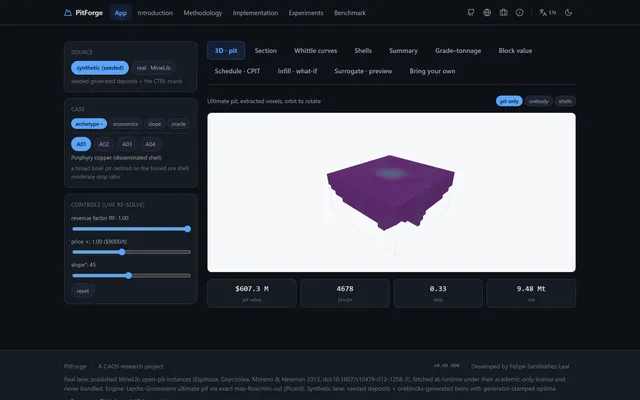Open the Introduction page
This screenshot has width=640, height=400.
click(155, 13)
